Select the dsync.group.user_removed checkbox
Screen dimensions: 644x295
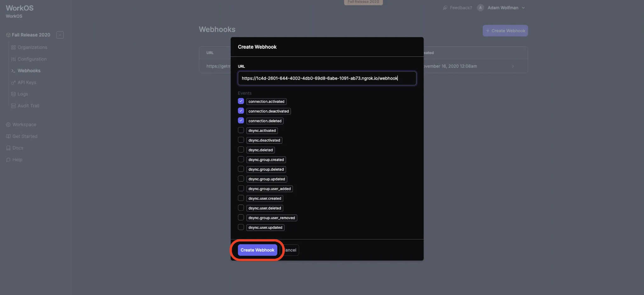tap(241, 218)
